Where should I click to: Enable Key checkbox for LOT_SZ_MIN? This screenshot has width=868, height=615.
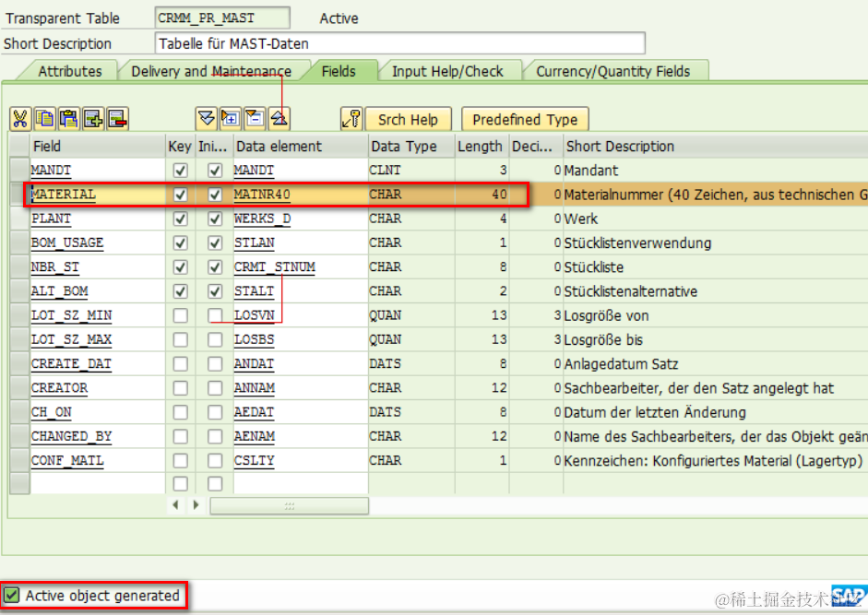(x=180, y=315)
